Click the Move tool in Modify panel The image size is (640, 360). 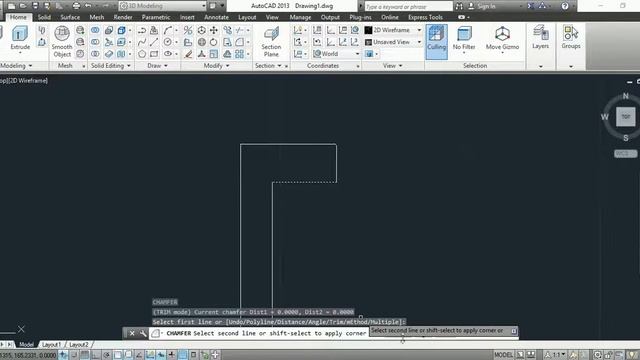(x=214, y=30)
